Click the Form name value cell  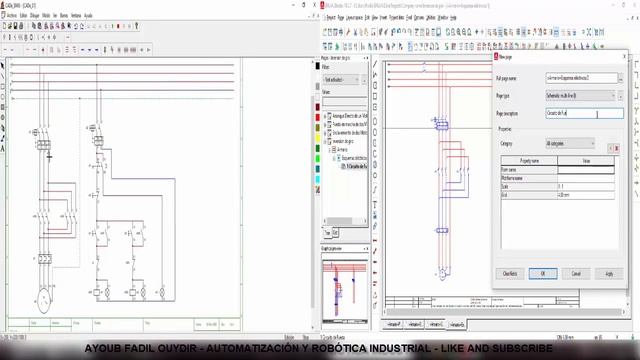point(586,169)
